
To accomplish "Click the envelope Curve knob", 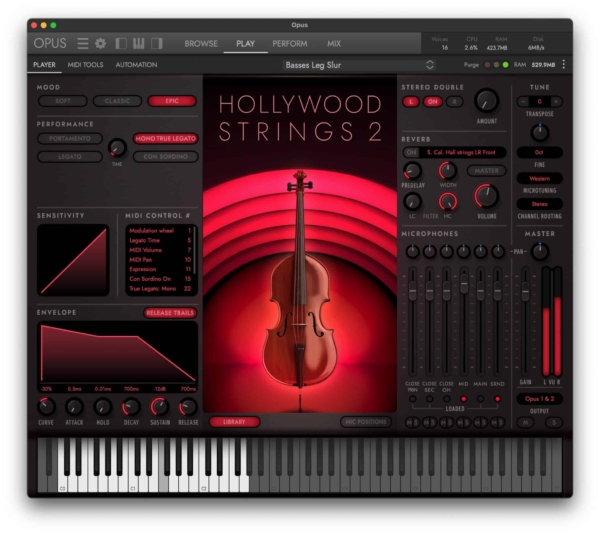I will pyautogui.click(x=46, y=407).
